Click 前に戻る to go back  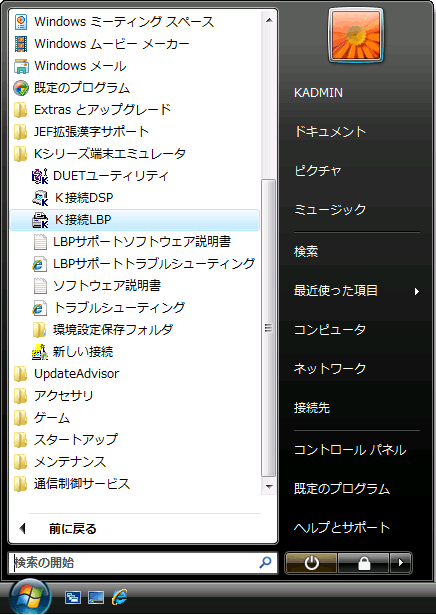tap(73, 529)
